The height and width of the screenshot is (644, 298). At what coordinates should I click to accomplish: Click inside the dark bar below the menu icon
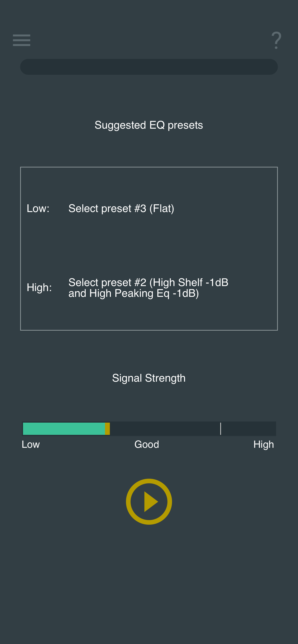pos(149,67)
